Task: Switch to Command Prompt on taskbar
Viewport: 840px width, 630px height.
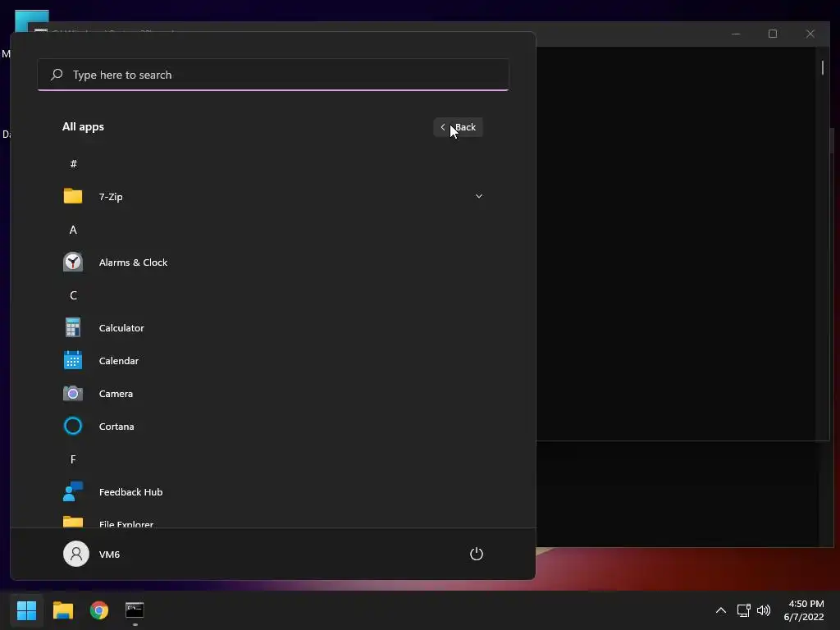Action: 135,609
